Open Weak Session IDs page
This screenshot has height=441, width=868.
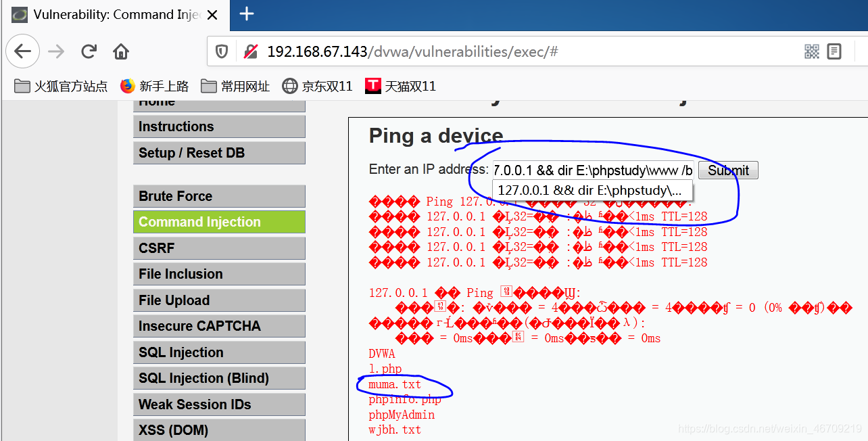pyautogui.click(x=219, y=404)
